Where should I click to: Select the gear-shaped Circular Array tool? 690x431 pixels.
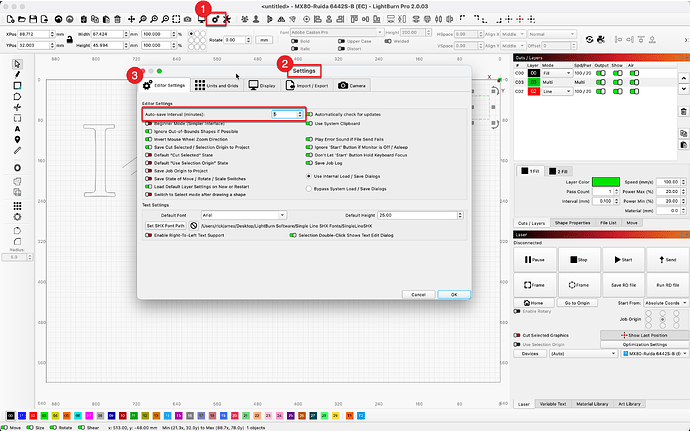point(17,217)
